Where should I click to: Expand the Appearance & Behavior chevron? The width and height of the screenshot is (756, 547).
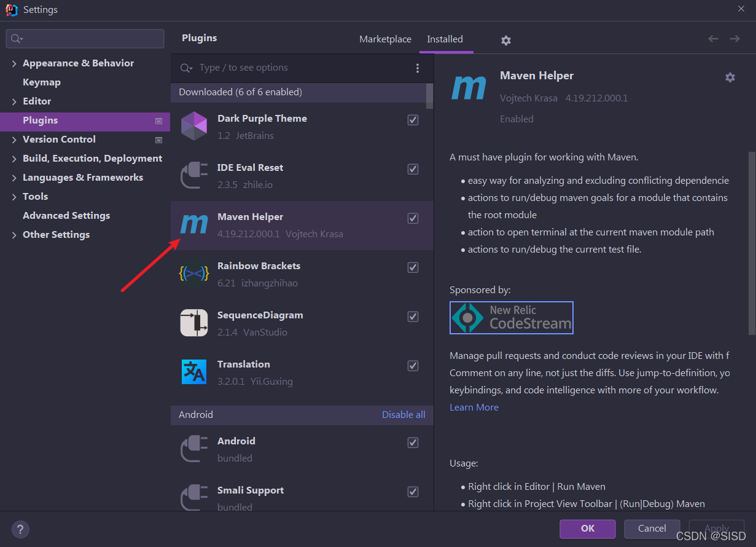pyautogui.click(x=14, y=64)
